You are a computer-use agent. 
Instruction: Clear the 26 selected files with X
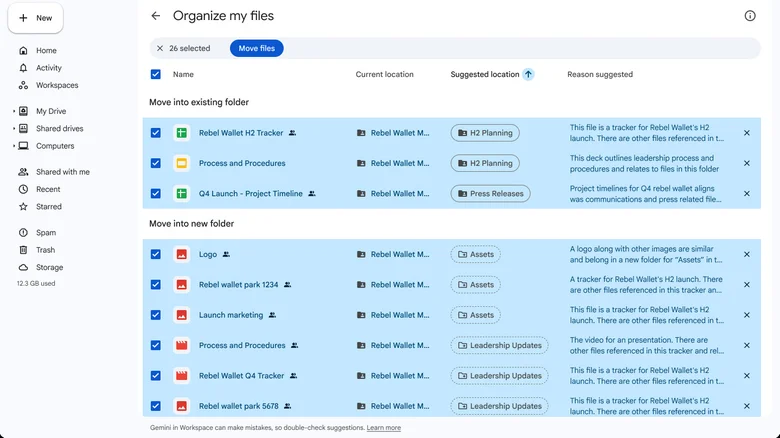click(160, 48)
